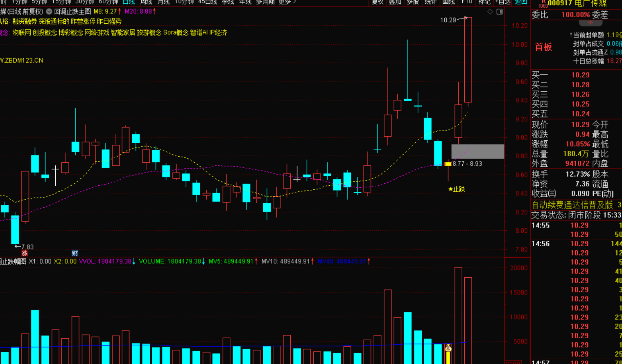Click the gray 8.77 - 8.93 price zone
622x364 pixels.
tap(477, 151)
